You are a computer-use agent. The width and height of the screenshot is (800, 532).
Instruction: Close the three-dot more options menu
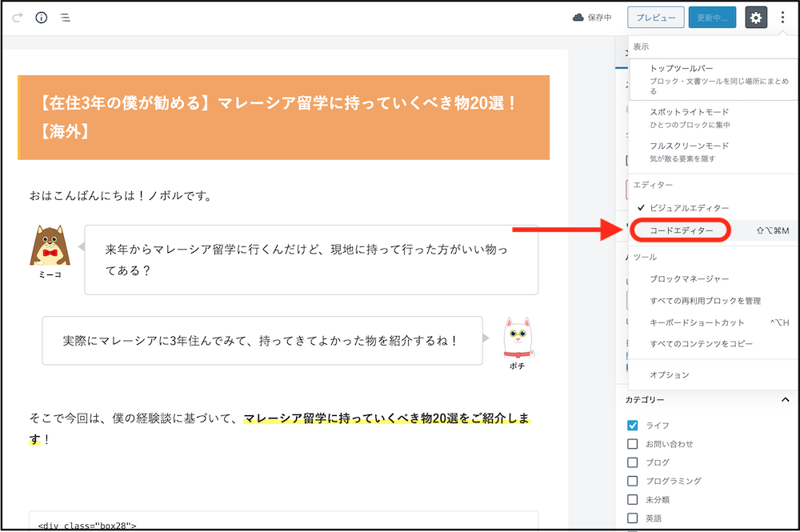(782, 18)
